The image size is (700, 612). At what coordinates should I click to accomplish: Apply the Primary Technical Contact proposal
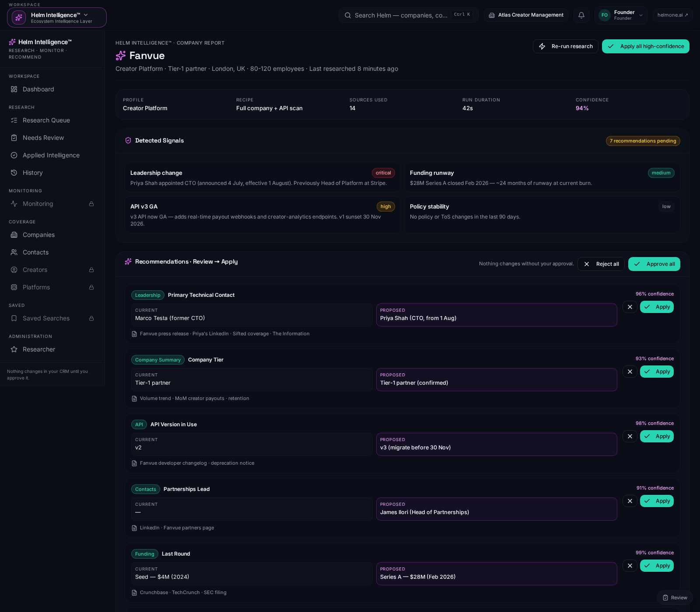pyautogui.click(x=657, y=307)
